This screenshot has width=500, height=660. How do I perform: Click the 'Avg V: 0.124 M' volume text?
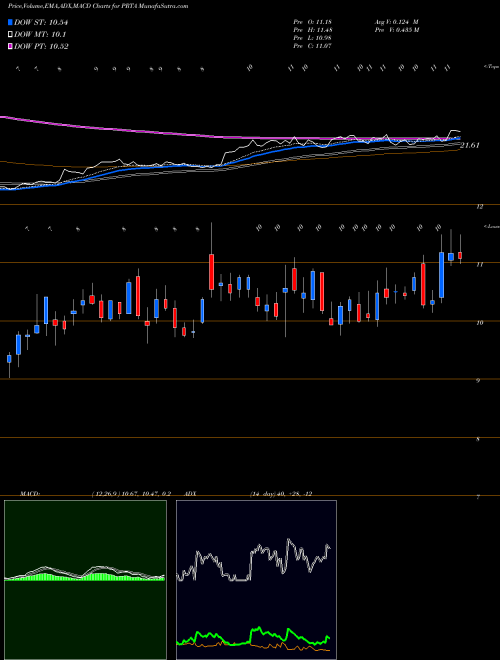[396, 21]
